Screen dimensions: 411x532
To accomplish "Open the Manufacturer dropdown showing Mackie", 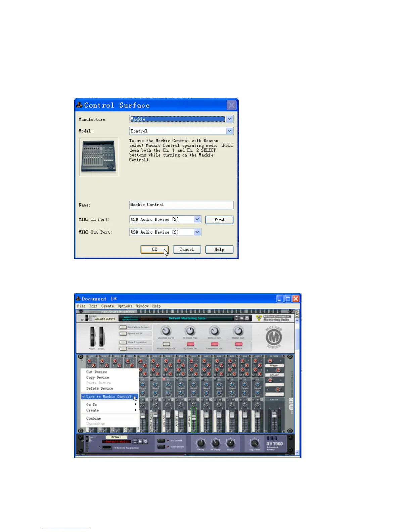I will point(181,119).
